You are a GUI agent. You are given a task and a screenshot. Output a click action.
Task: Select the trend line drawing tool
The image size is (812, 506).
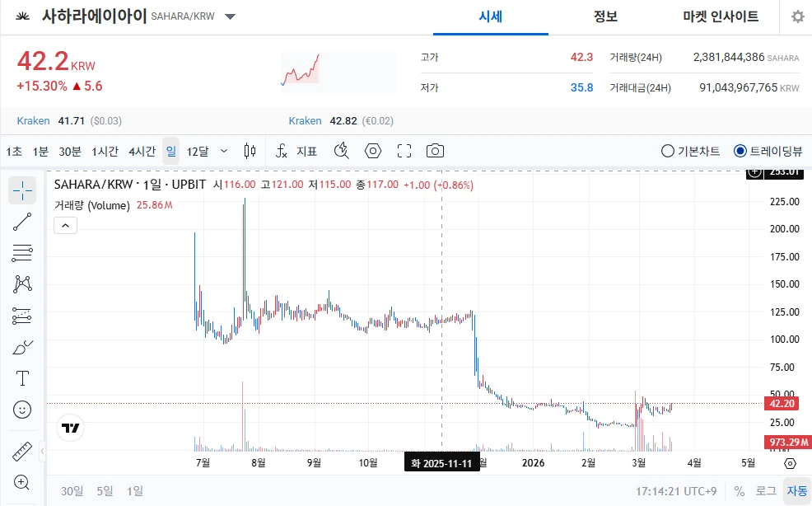pyautogui.click(x=22, y=222)
